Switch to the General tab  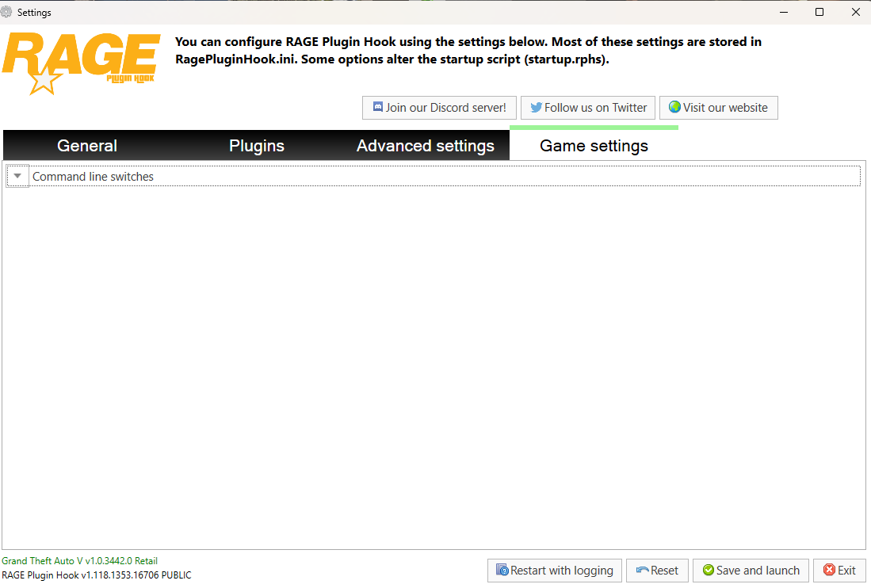click(87, 146)
